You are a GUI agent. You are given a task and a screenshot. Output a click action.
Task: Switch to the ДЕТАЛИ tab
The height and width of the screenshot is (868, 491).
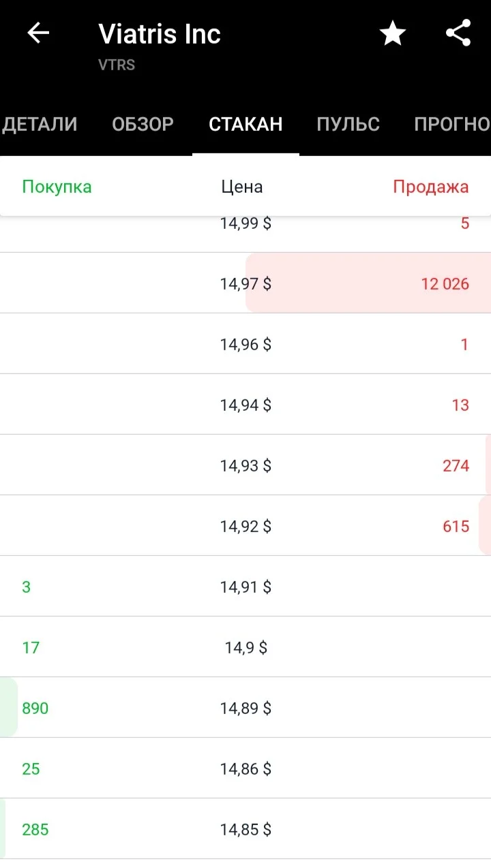tap(39, 124)
